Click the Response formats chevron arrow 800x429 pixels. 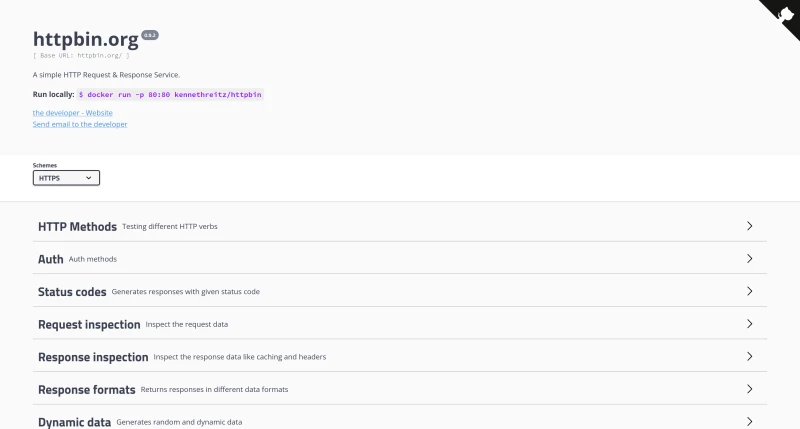[749, 389]
